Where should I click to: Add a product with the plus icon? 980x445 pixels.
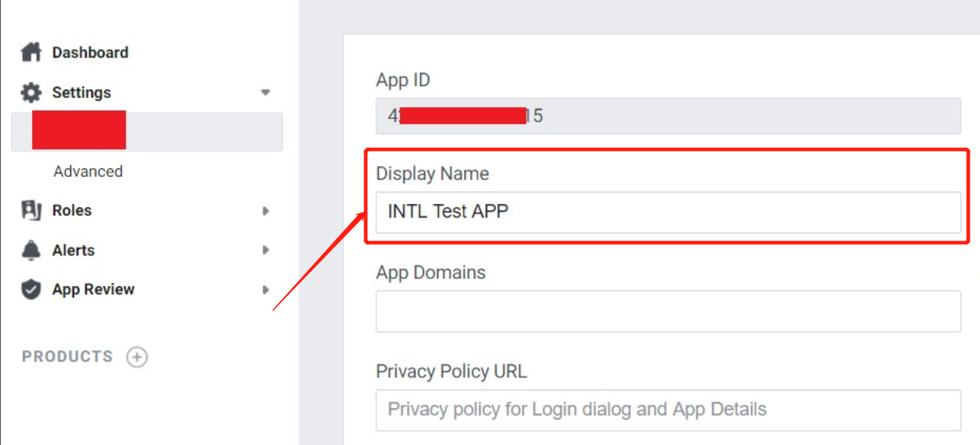(x=137, y=357)
